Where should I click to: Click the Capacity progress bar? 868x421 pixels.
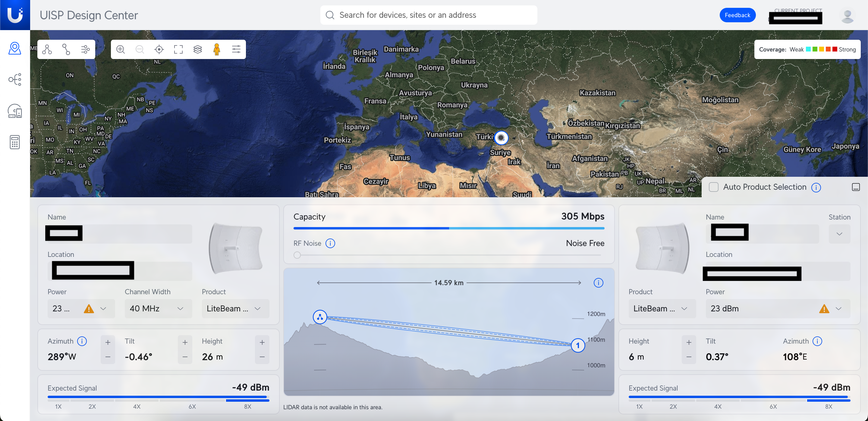(x=449, y=228)
